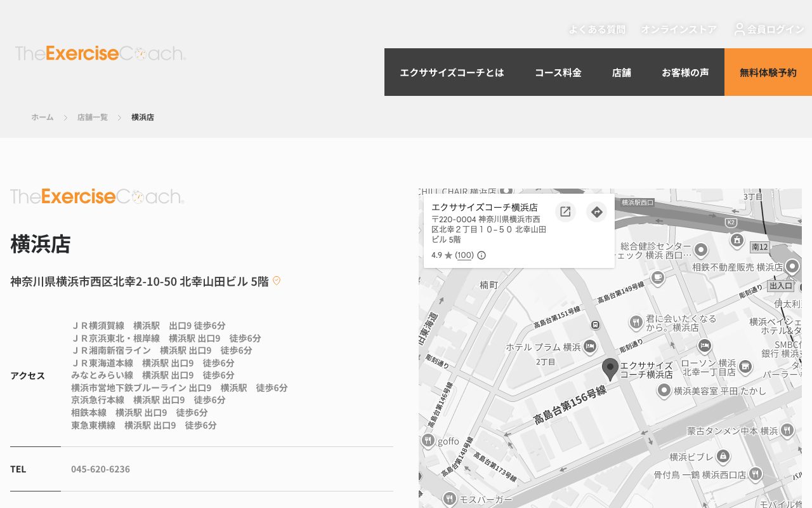Go to 店舗一覧 breadcrumb
This screenshot has height=508, width=812.
(x=93, y=117)
